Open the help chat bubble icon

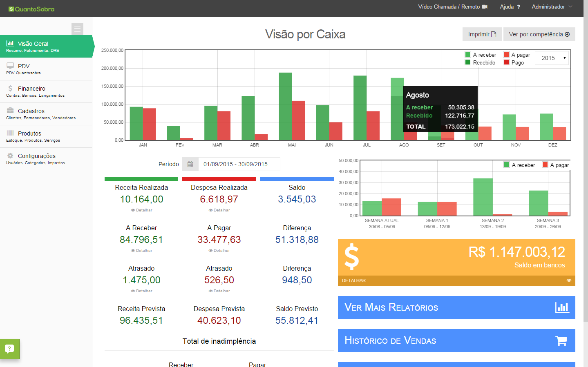point(9,349)
